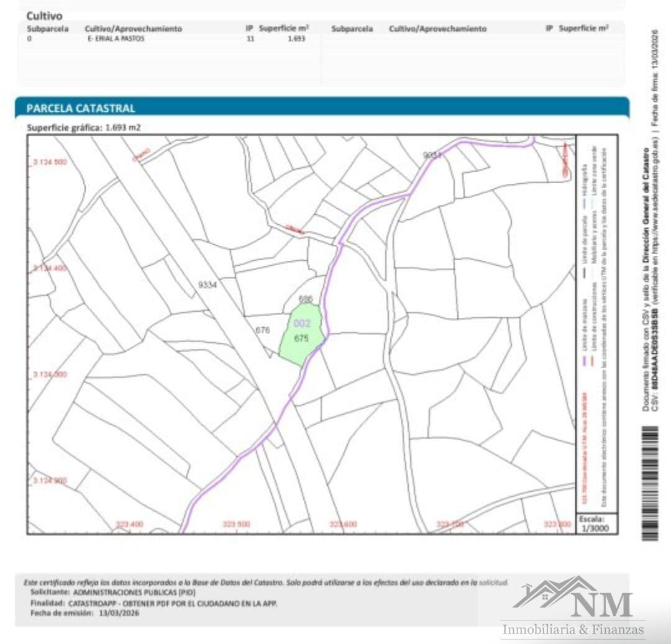Click the "323.800" coordinate label
This screenshot has width=671, height=644.
(x=557, y=524)
